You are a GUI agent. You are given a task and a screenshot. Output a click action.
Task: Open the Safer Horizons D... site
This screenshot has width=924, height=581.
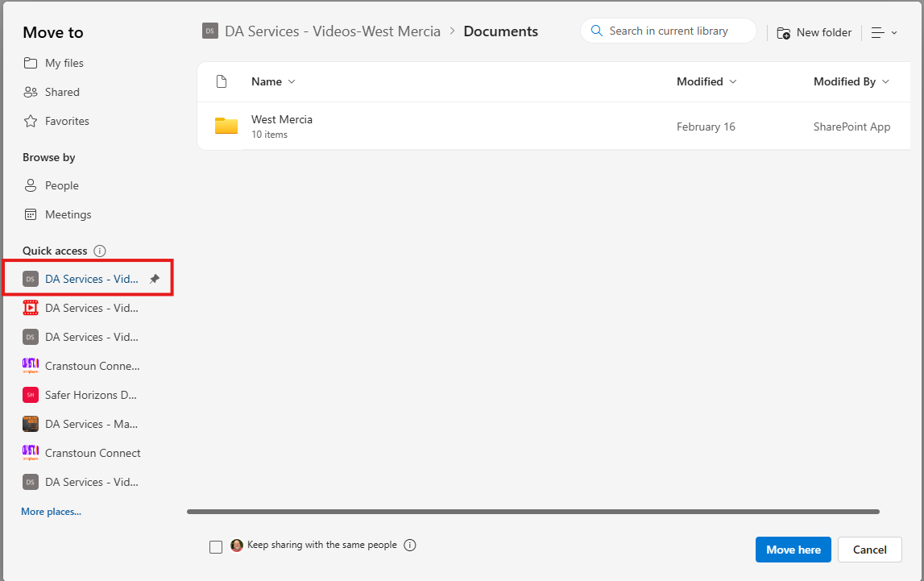coord(80,395)
